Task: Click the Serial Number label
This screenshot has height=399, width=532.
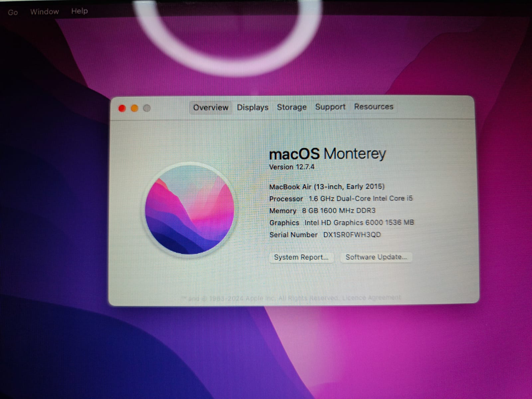Action: (293, 235)
